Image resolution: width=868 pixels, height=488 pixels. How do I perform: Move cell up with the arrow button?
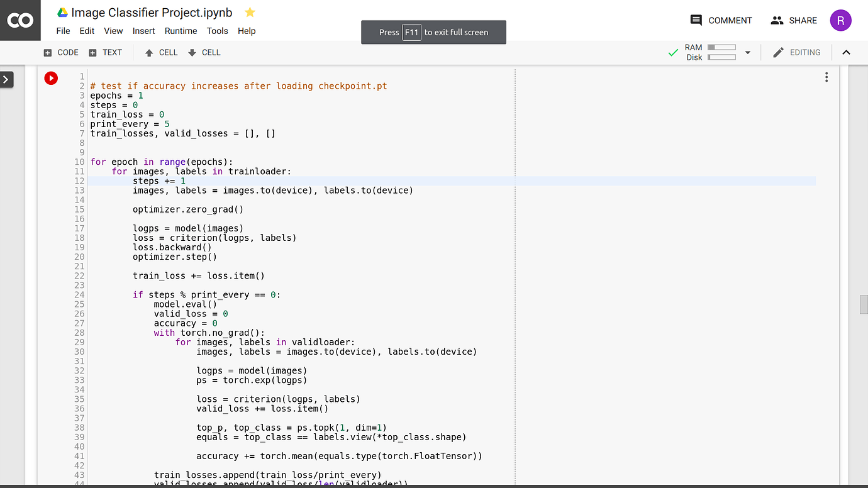click(x=161, y=52)
